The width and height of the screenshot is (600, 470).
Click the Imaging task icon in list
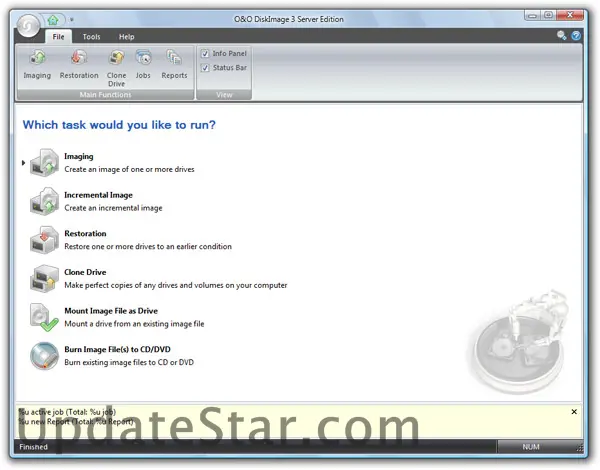pyautogui.click(x=44, y=163)
